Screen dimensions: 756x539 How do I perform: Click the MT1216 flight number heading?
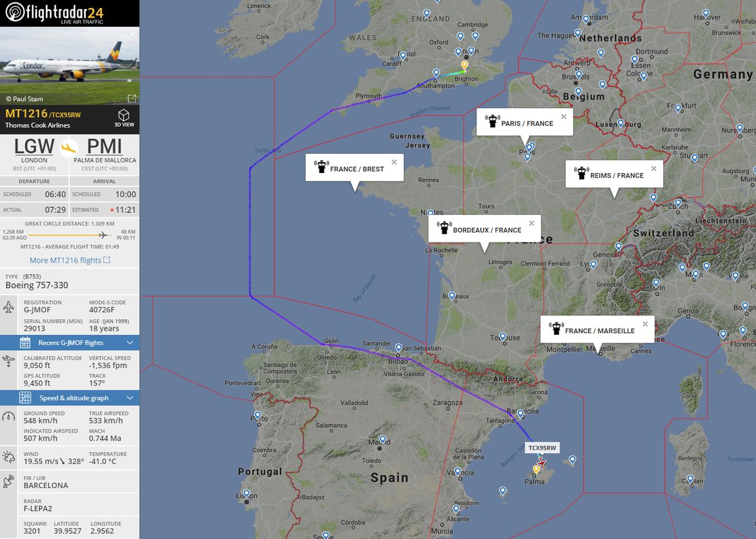point(26,114)
